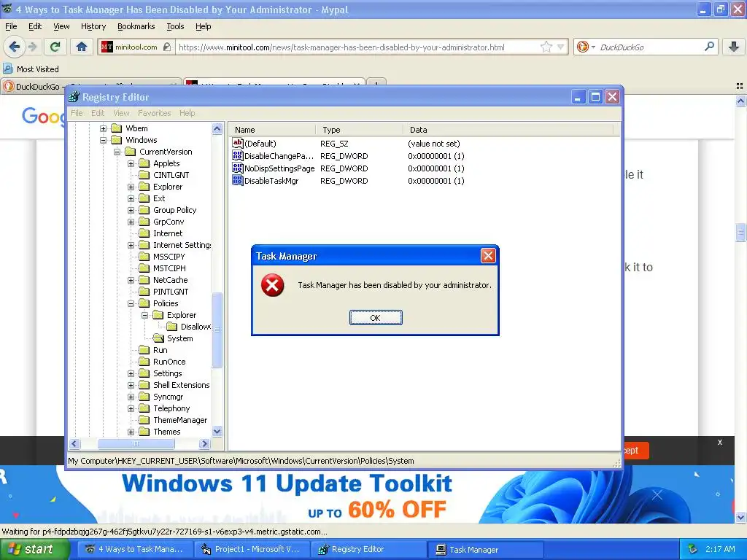Expand the Group Policy key
Viewport: 747px width, 560px height.
pos(131,210)
